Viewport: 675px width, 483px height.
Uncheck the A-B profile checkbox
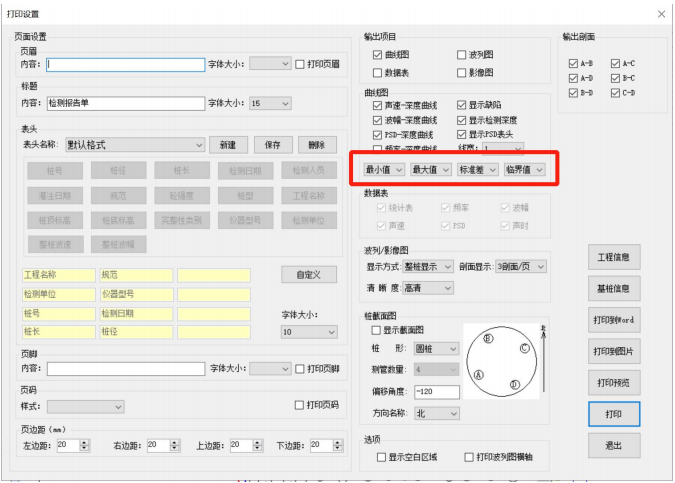pos(572,63)
